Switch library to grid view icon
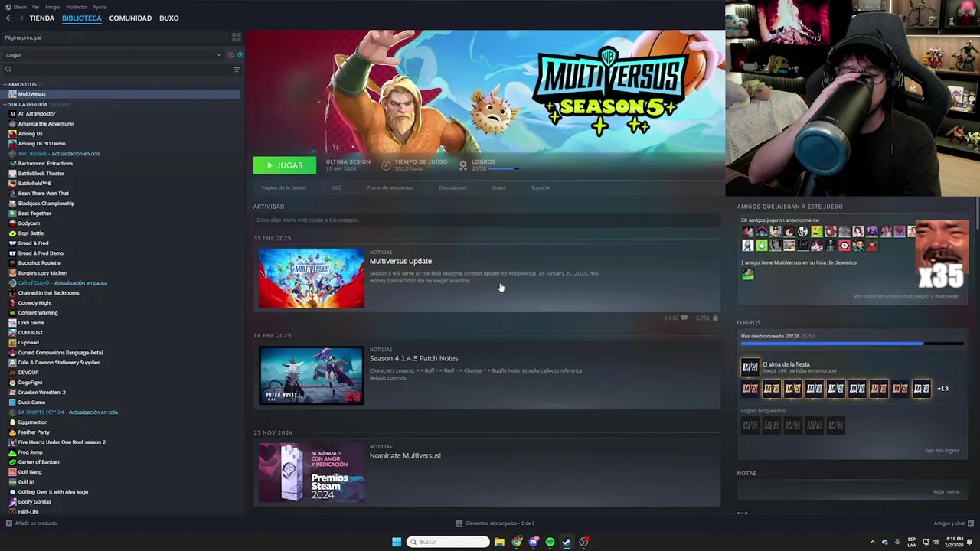Screen dimensions: 980x551 coord(236,37)
